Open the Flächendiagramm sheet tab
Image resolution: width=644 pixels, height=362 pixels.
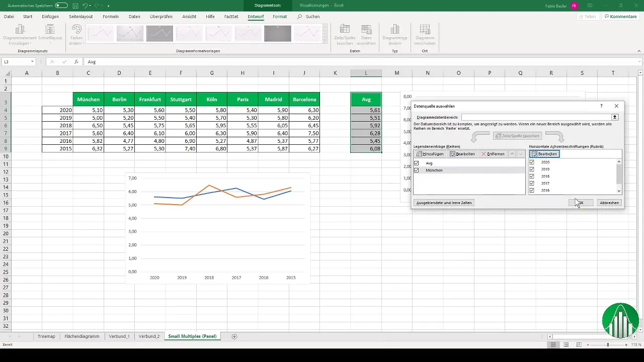pyautogui.click(x=82, y=336)
